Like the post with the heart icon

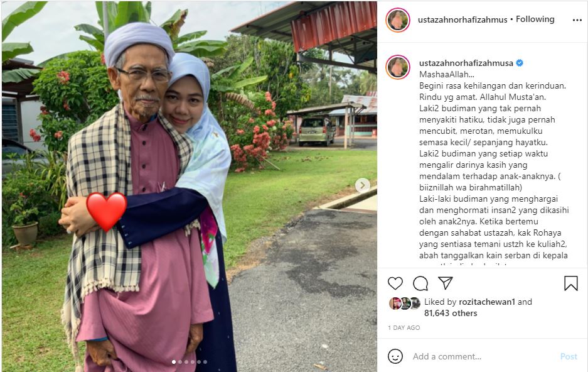tap(395, 283)
